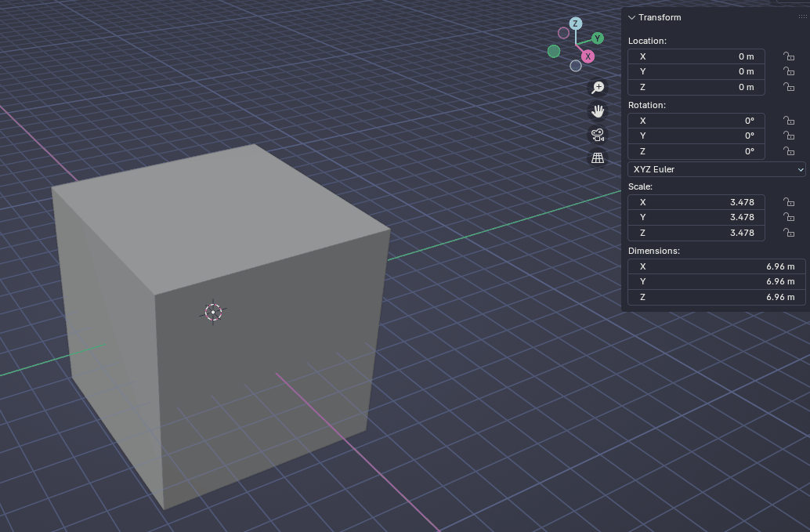Image resolution: width=810 pixels, height=532 pixels.
Task: Click the 3D cursor on cube
Action: [213, 312]
